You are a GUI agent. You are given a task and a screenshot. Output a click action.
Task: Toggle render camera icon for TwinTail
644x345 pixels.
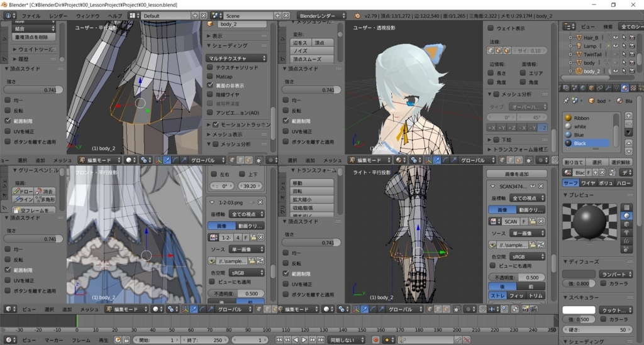point(632,54)
